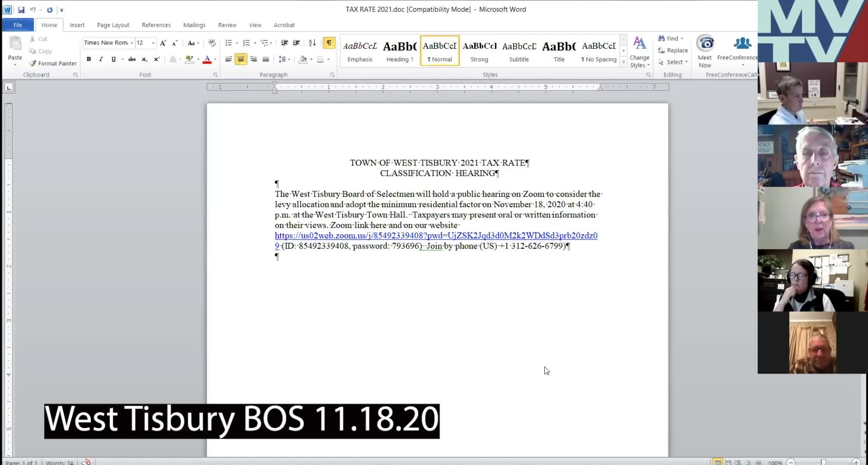The image size is (868, 465).
Task: Undo the last action in the Quick Access Toolbar
Action: [x=33, y=9]
